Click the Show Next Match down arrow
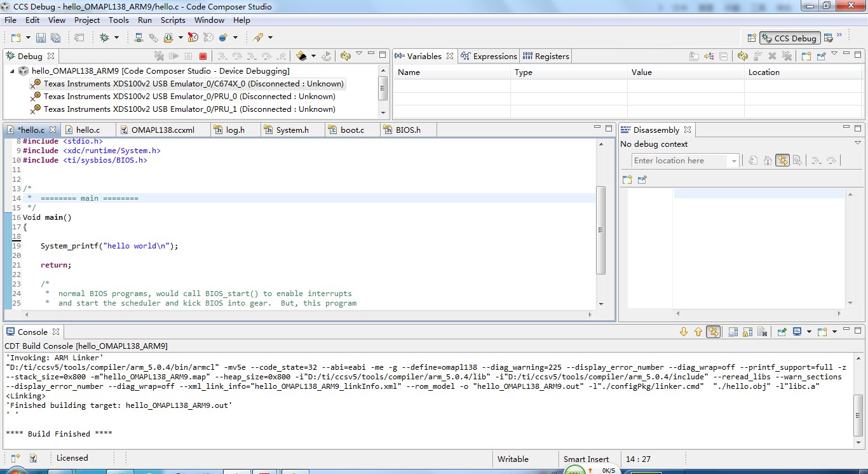 coord(684,332)
